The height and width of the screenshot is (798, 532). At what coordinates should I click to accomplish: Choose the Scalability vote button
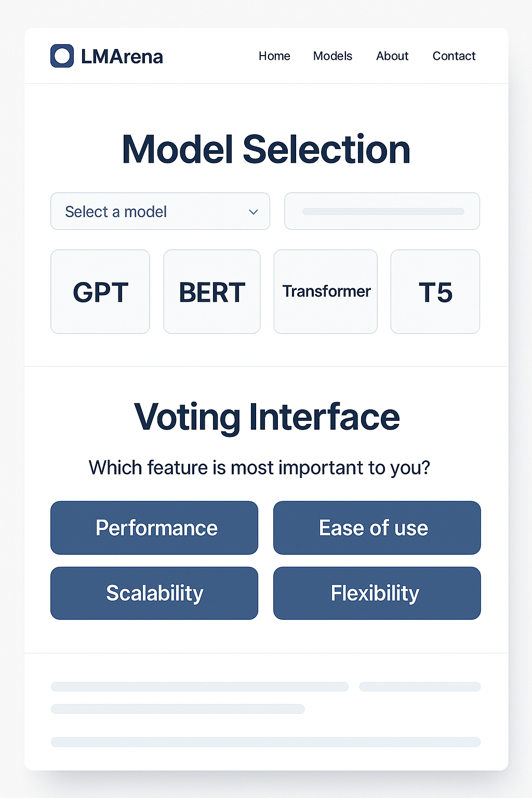[154, 593]
